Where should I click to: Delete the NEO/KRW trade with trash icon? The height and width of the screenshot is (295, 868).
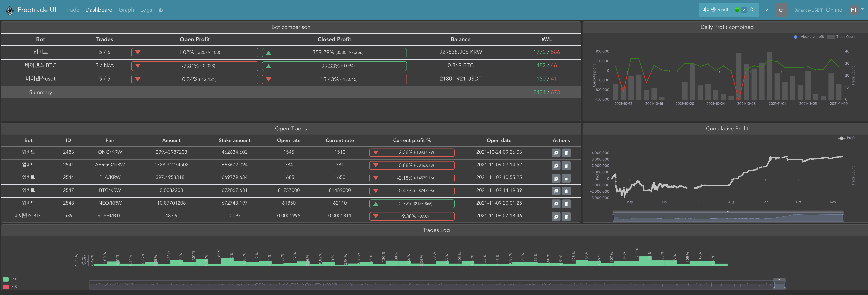[566, 204]
